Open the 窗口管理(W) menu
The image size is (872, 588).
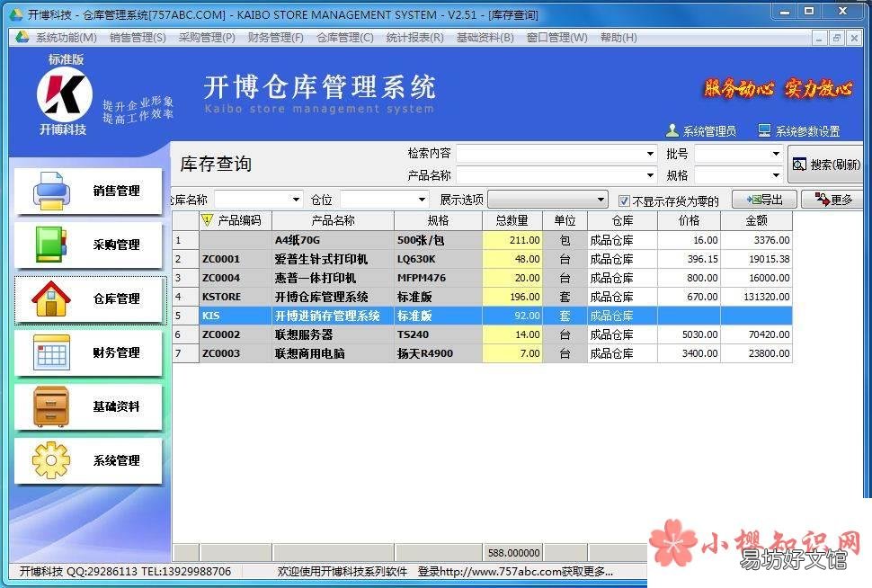tap(556, 37)
